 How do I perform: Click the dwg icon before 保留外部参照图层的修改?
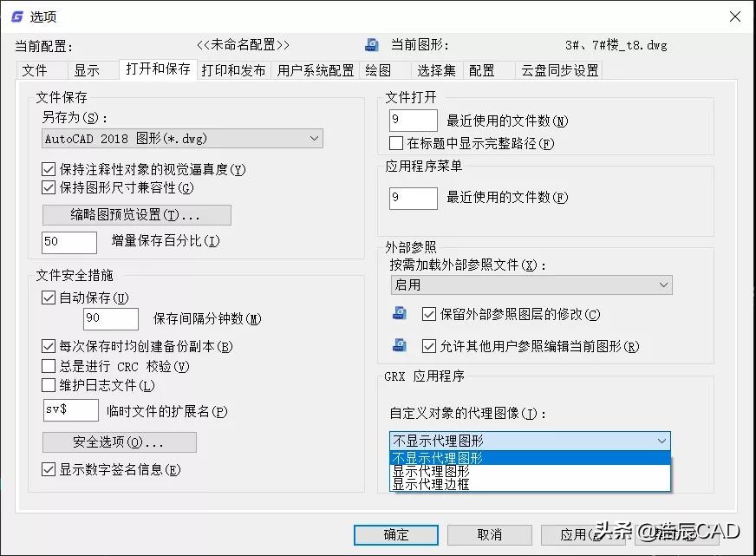point(400,314)
